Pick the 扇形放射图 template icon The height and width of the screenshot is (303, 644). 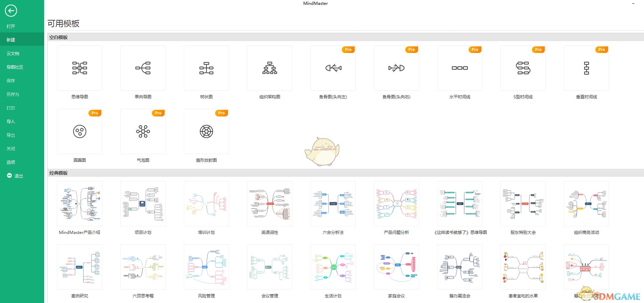(x=206, y=131)
